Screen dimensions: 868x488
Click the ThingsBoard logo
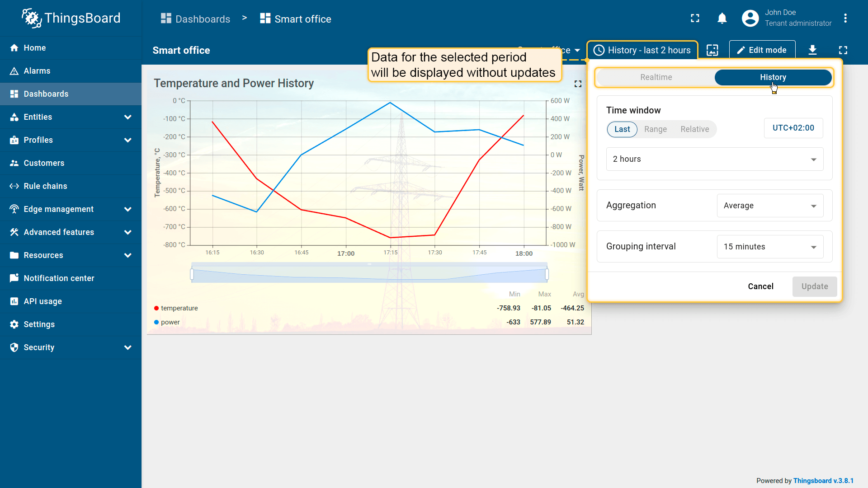coord(71,18)
